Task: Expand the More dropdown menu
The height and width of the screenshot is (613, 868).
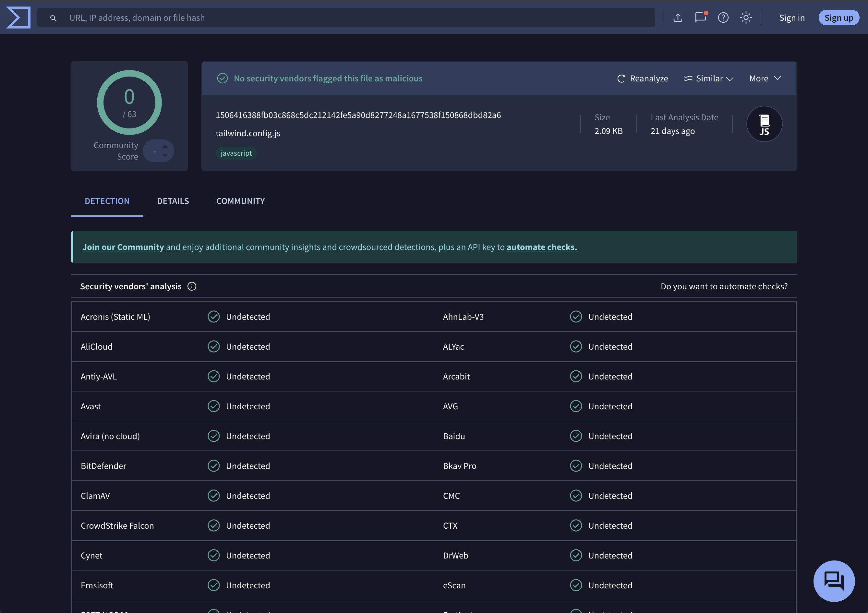Action: pos(765,78)
